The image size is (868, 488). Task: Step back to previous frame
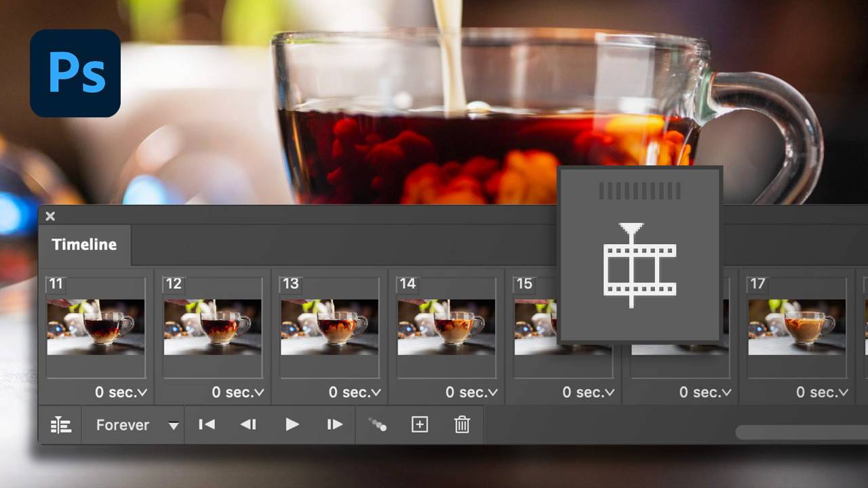[x=248, y=425]
